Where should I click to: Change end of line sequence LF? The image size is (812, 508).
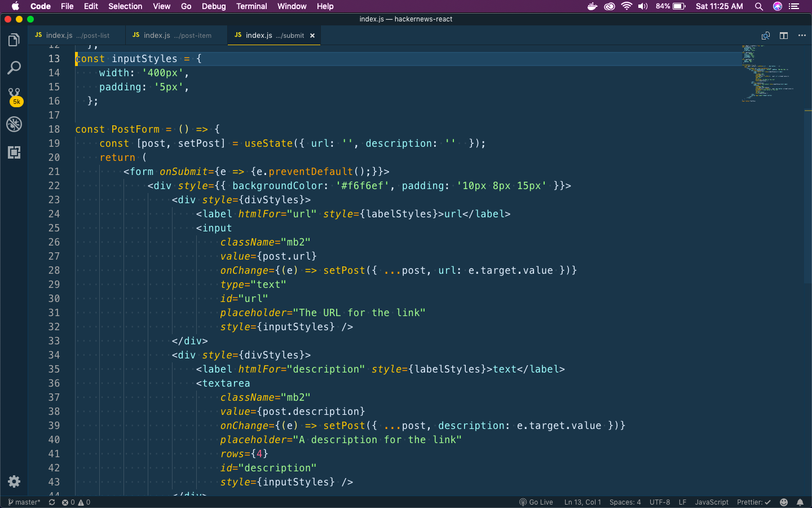(x=682, y=502)
